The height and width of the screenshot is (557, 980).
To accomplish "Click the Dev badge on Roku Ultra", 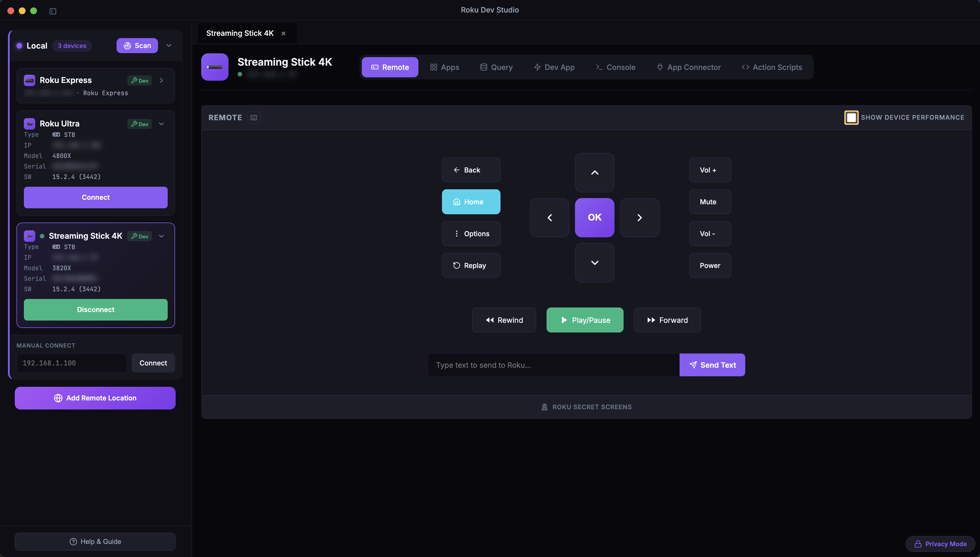I will [x=140, y=124].
